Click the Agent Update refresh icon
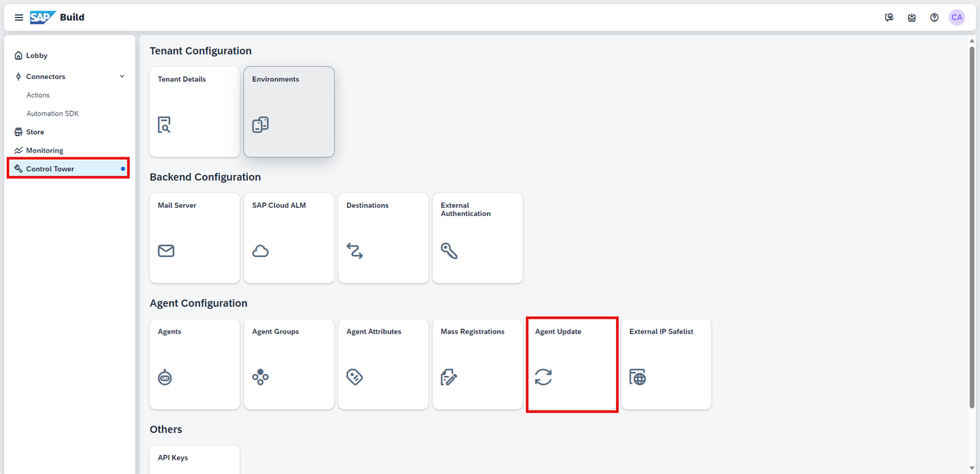The image size is (980, 474). click(543, 377)
